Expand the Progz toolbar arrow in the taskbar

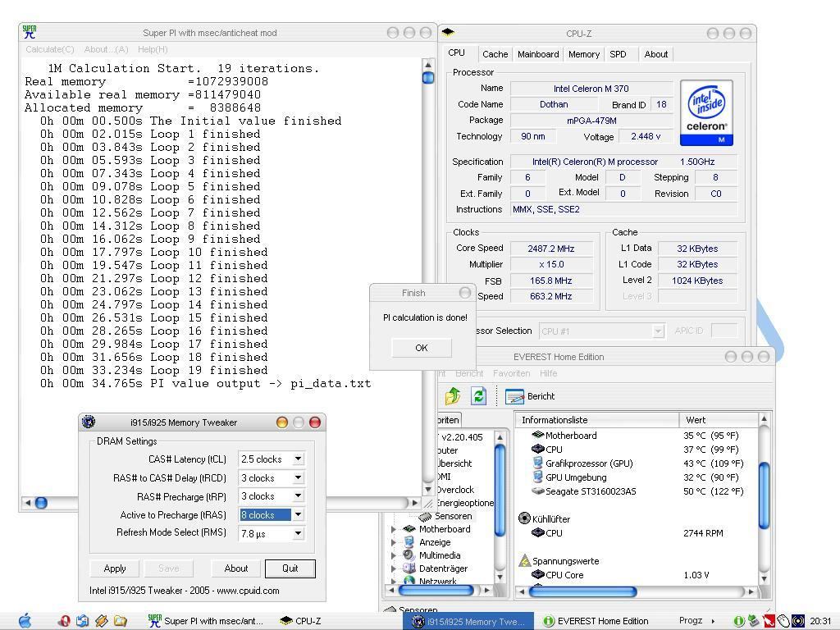tap(713, 621)
